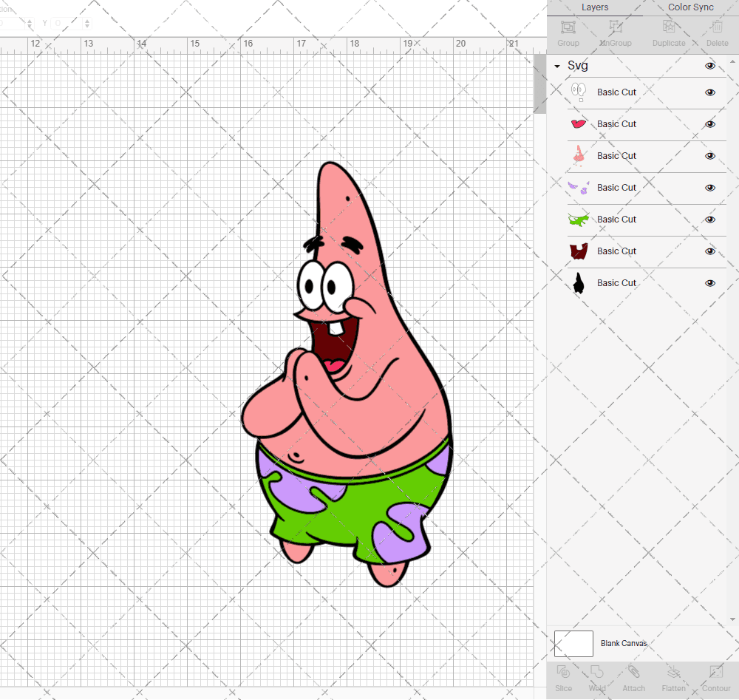Click the Y position stepper arrows

(x=87, y=23)
